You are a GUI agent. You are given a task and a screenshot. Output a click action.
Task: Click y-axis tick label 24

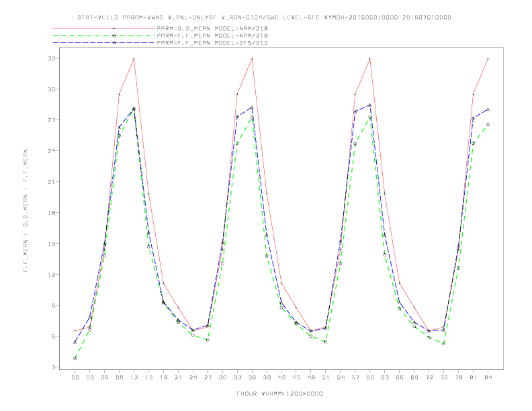coord(52,151)
